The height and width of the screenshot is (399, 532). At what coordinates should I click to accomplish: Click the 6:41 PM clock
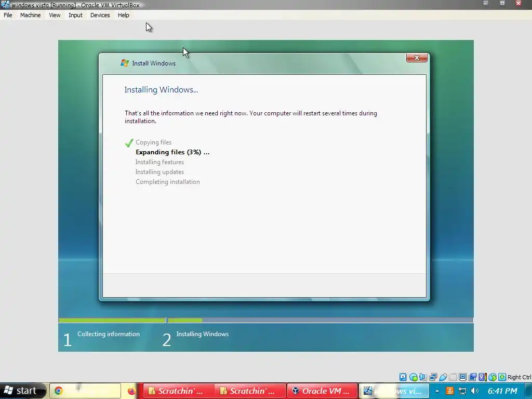click(x=502, y=391)
